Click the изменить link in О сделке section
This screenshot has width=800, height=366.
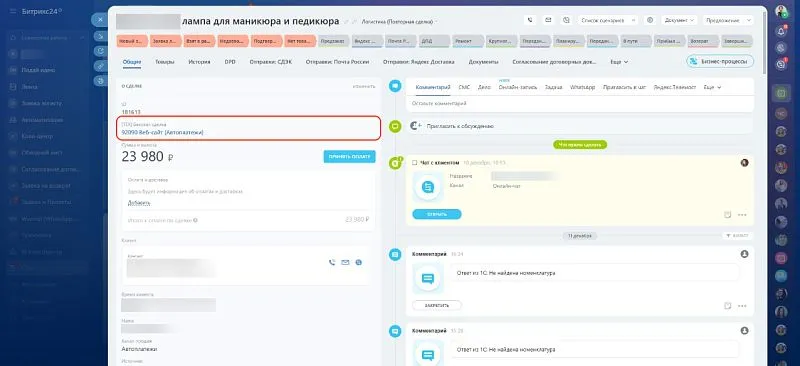[x=364, y=86]
